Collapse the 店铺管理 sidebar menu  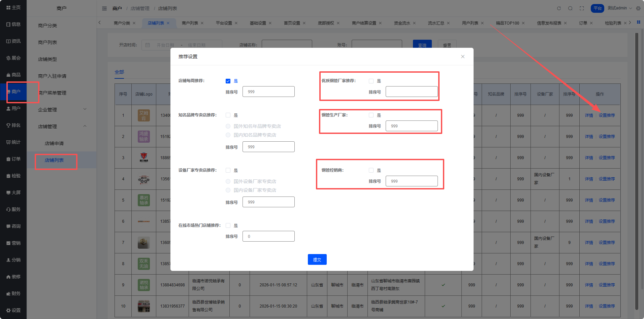pos(62,127)
